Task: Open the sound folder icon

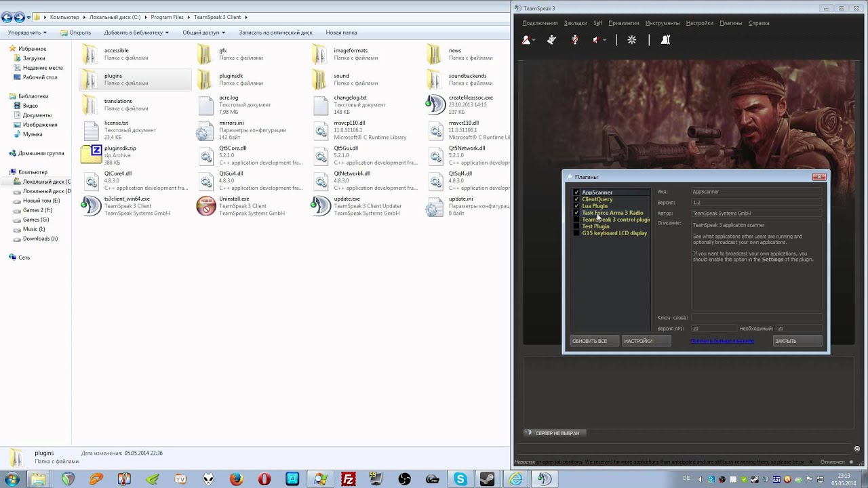Action: tap(319, 79)
